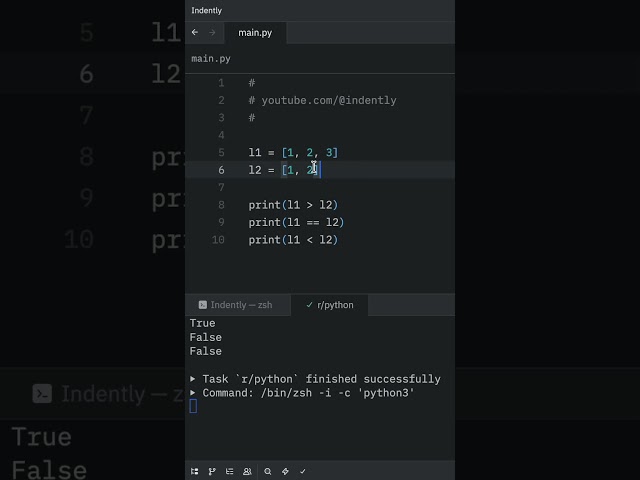Go back with the left arrow button
This screenshot has width=640, height=480.
tap(195, 32)
